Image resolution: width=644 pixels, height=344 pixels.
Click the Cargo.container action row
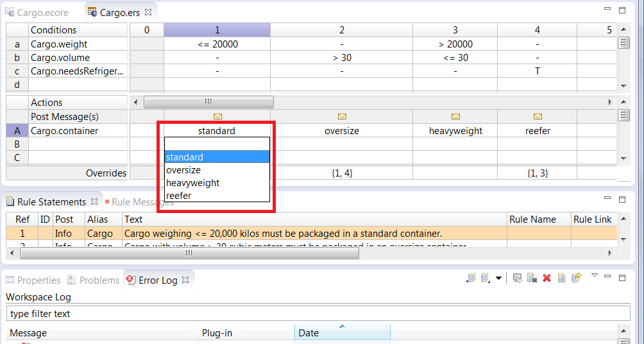[x=78, y=131]
